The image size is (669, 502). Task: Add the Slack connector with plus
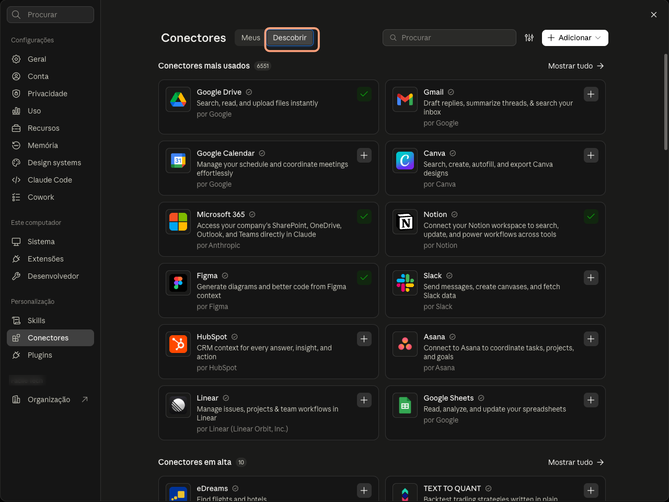(591, 278)
